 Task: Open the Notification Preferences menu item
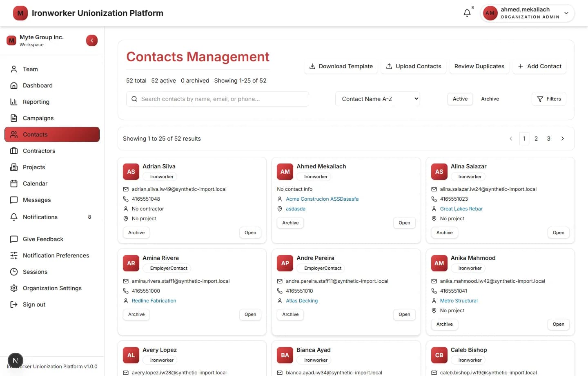coord(52,255)
